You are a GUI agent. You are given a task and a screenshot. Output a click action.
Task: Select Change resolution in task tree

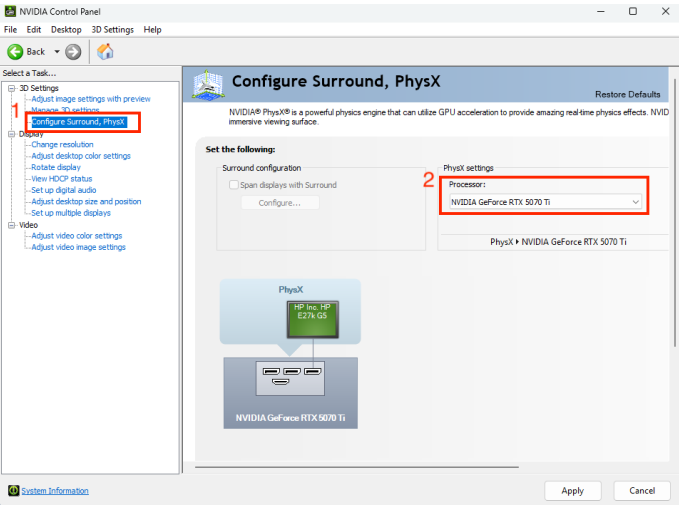coord(62,145)
